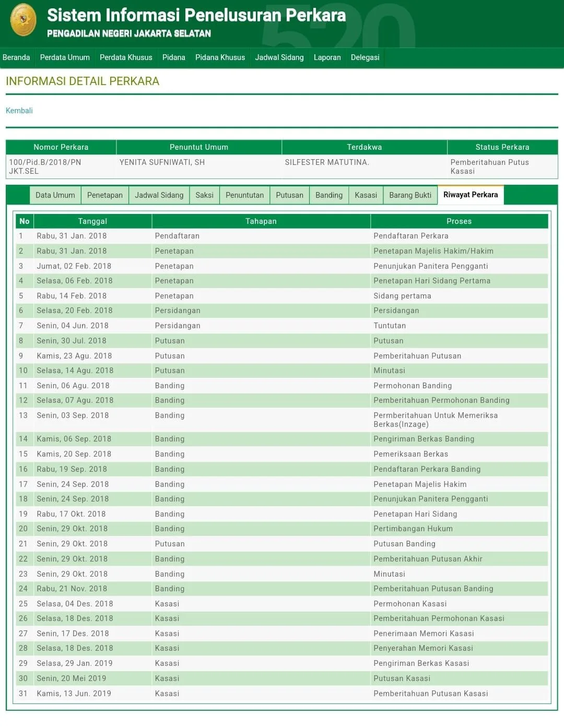Image resolution: width=564 pixels, height=728 pixels.
Task: Switch to the Penetapan tab
Action: pyautogui.click(x=105, y=195)
